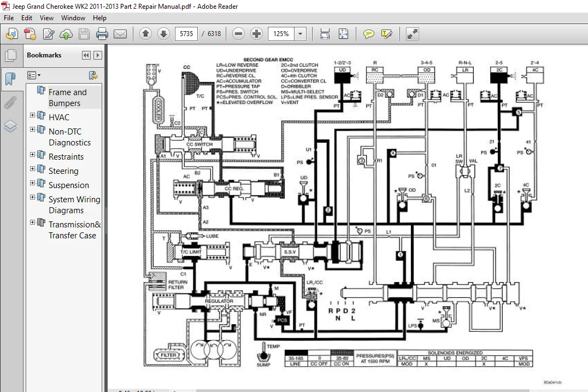The height and width of the screenshot is (392, 588).
Task: Expand the Restraints bookmark
Action: click(x=33, y=155)
